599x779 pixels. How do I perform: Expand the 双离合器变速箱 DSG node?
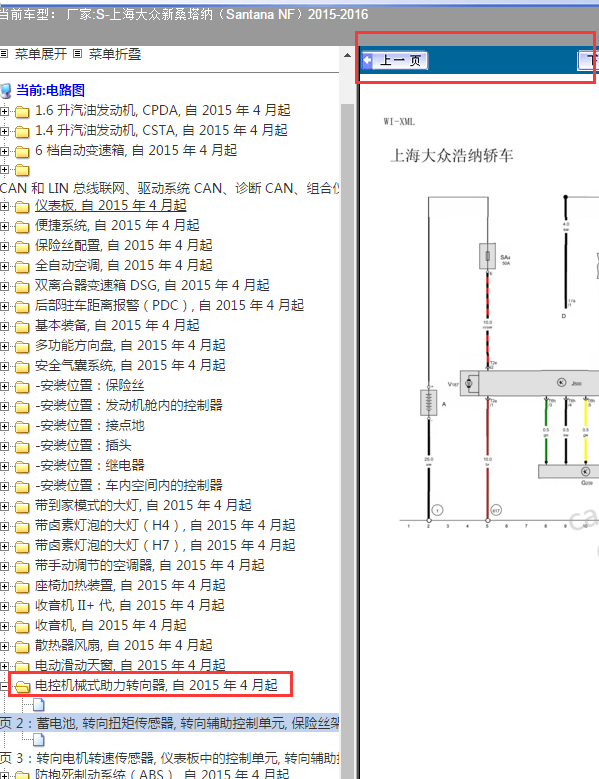pyautogui.click(x=4, y=286)
